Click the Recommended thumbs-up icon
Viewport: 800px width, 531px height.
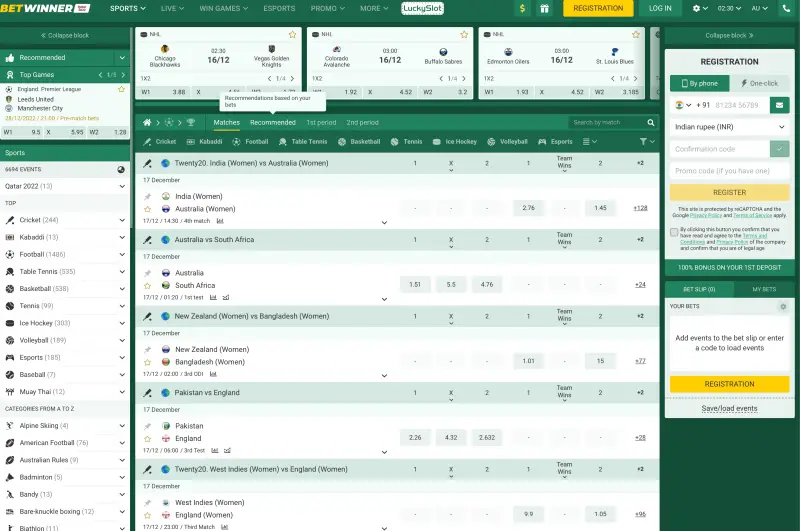10,58
